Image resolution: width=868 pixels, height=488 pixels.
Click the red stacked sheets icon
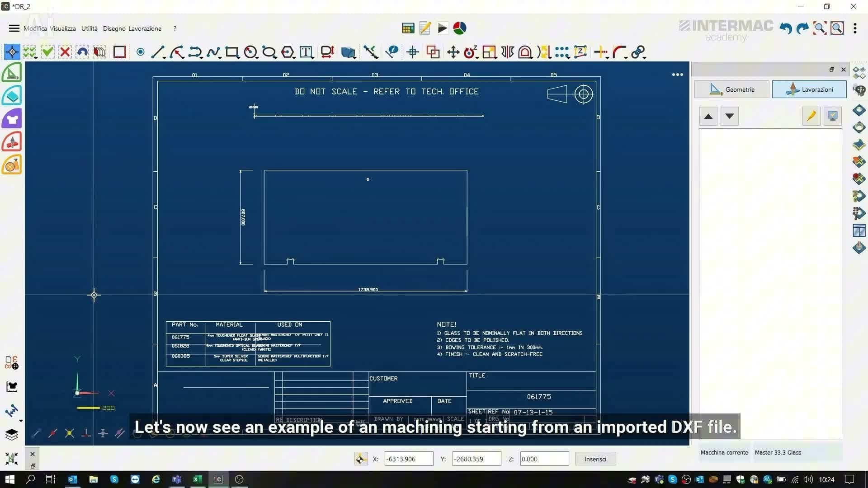coord(99,52)
